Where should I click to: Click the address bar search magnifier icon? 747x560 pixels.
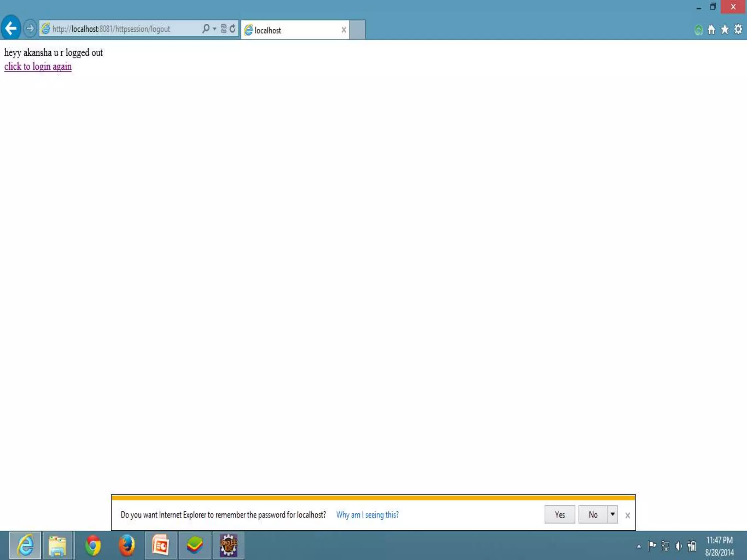pyautogui.click(x=206, y=28)
